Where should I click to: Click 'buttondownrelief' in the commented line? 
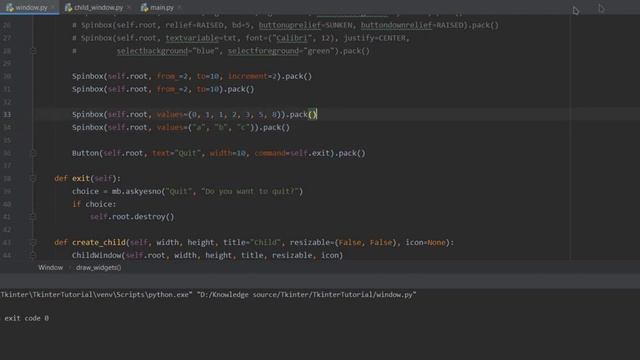396,25
